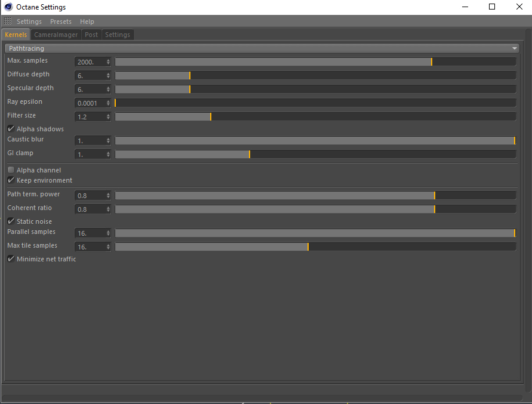Click the Coherent ratio slider bar
The width and height of the screenshot is (532, 404).
point(315,209)
